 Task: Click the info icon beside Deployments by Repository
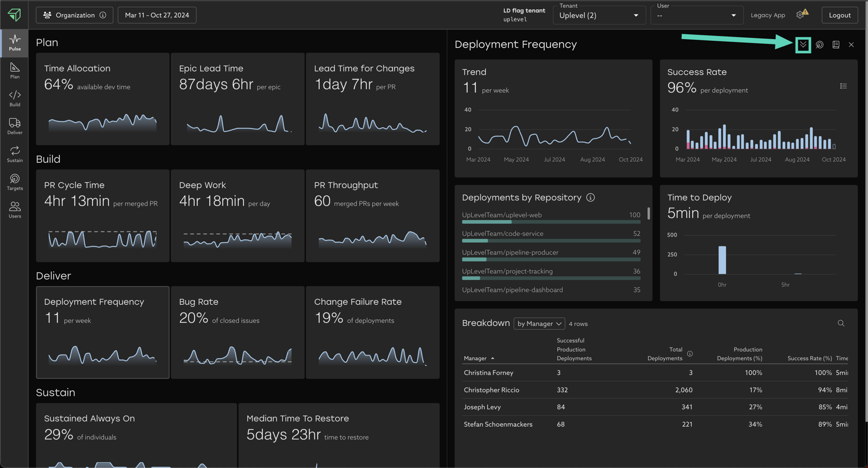(591, 198)
